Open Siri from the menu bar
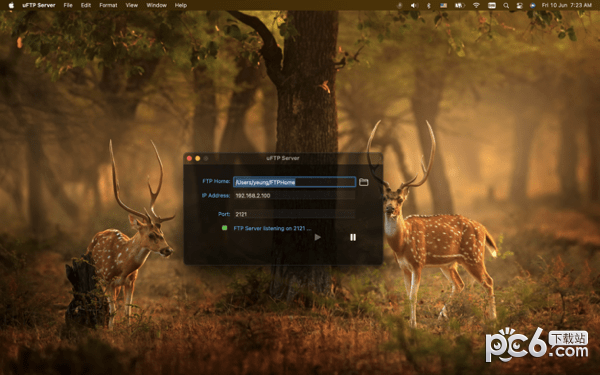Image resolution: width=600 pixels, height=375 pixels. (532, 5)
